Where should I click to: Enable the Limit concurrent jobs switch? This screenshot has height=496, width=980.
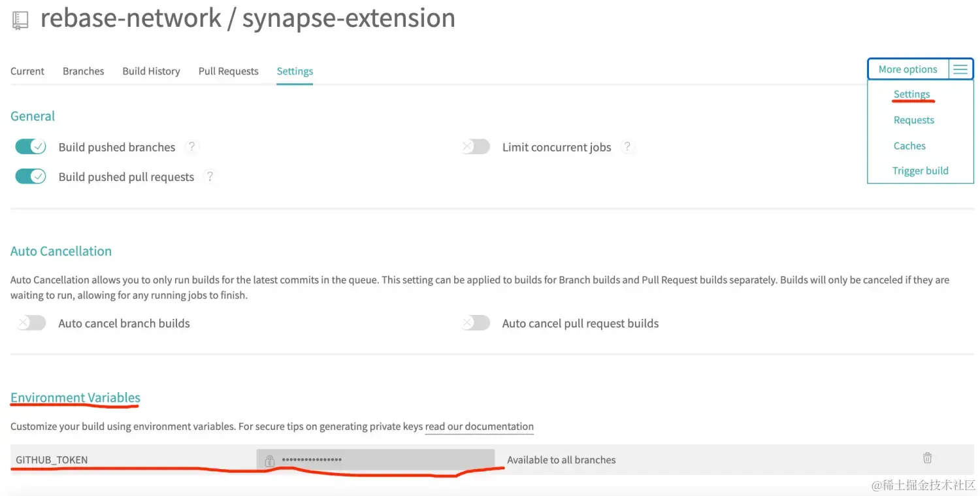point(476,147)
